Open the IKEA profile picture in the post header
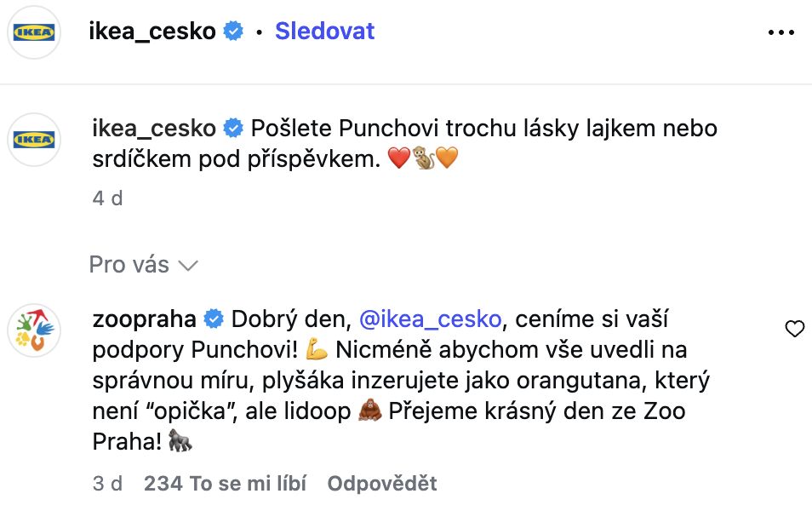 [34, 32]
